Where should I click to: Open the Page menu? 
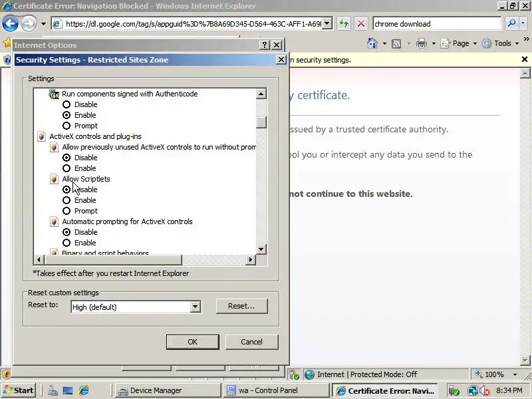click(x=458, y=43)
